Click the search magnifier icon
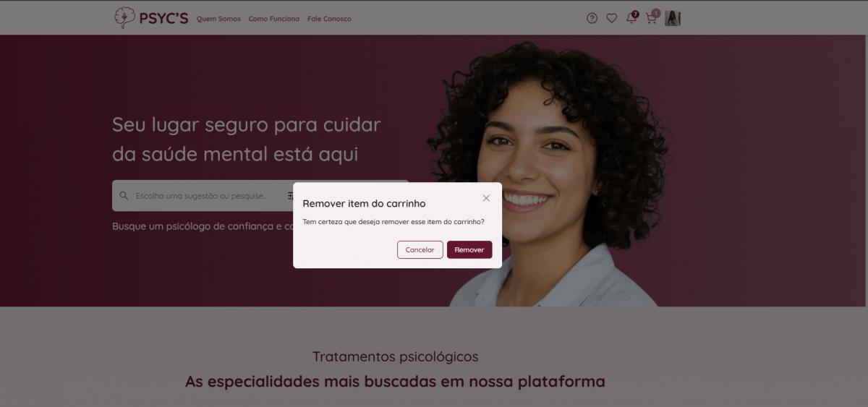Screen dimensions: 868x407 [x=124, y=195]
